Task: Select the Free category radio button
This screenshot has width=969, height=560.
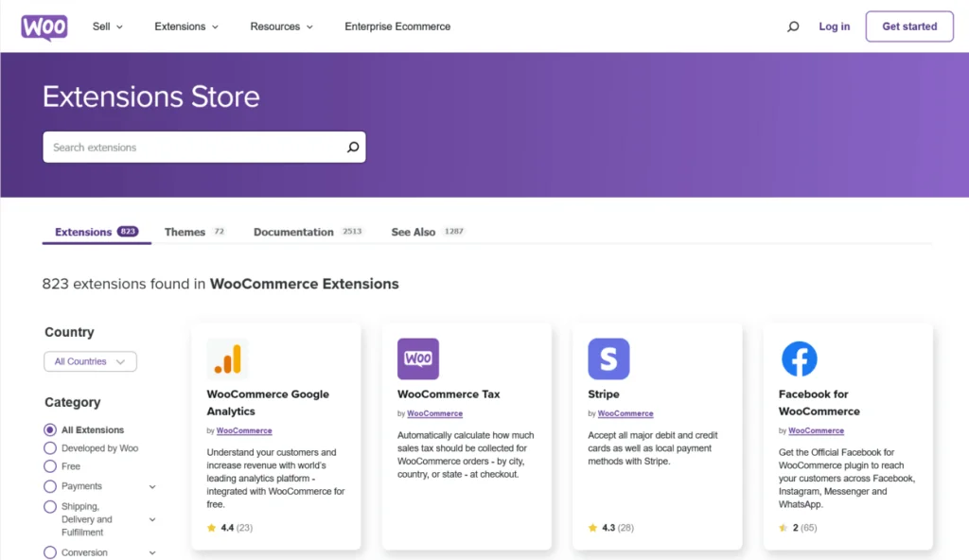Action: pos(50,466)
